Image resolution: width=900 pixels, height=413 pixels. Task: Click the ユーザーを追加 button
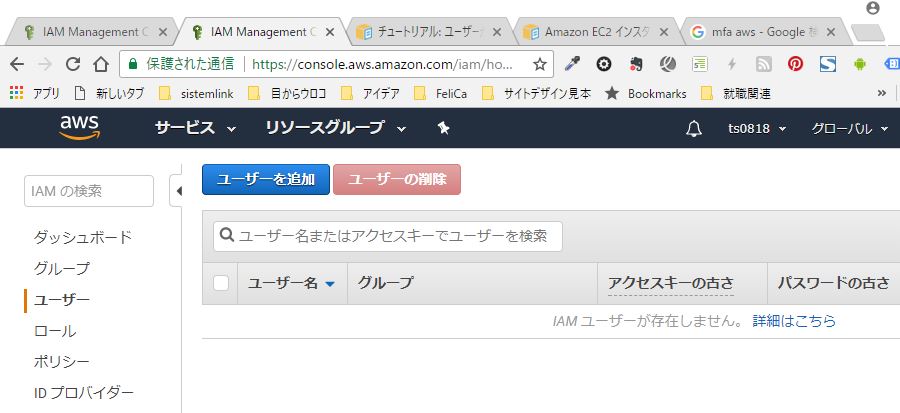[266, 180]
